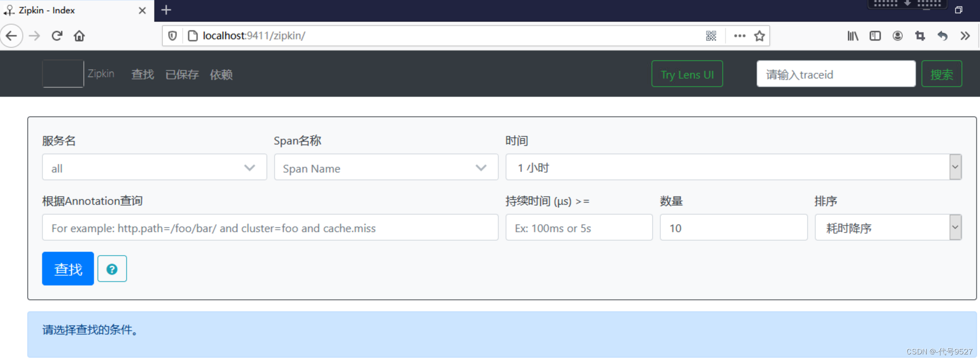Screen dimensions: 980x360
Task: Bookmark this page with the star icon
Action: [760, 36]
